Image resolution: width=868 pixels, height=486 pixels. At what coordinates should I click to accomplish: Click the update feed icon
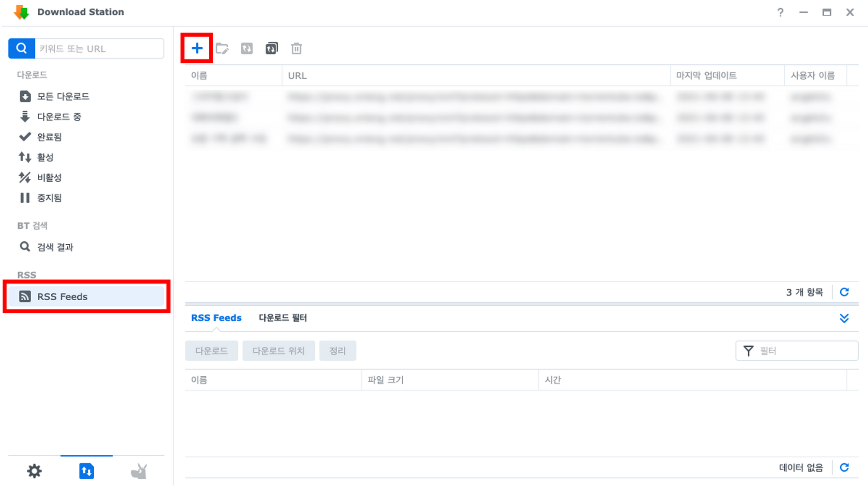[247, 48]
